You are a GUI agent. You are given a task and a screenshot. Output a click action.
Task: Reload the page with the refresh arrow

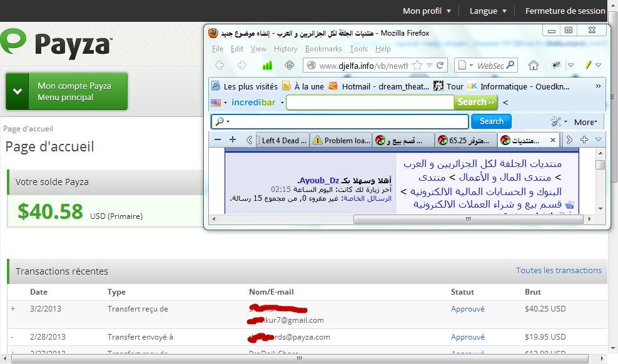click(x=440, y=66)
